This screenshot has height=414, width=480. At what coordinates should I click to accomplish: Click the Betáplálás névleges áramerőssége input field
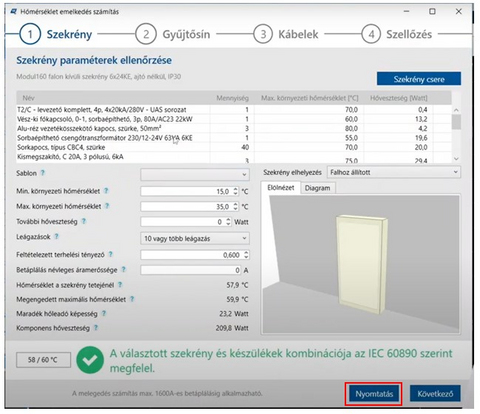click(x=191, y=270)
